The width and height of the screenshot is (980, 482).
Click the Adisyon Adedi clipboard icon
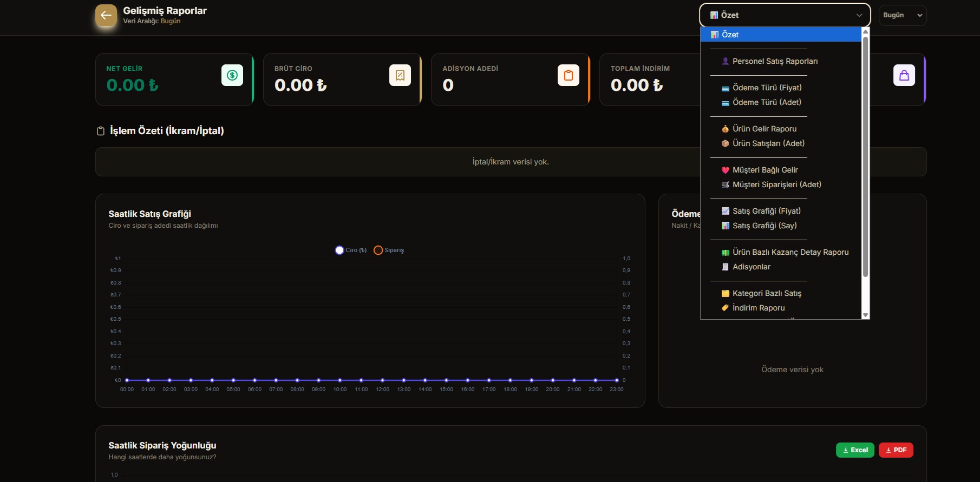pyautogui.click(x=569, y=75)
